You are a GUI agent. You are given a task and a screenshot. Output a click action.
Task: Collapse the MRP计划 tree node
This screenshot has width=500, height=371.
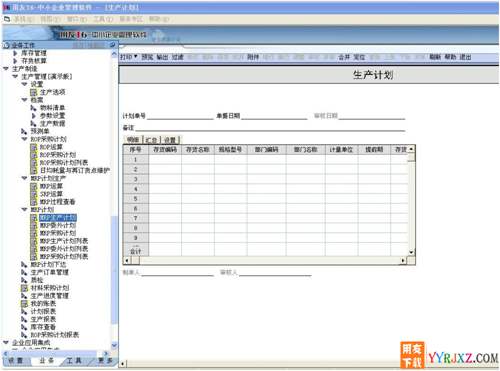pos(24,209)
